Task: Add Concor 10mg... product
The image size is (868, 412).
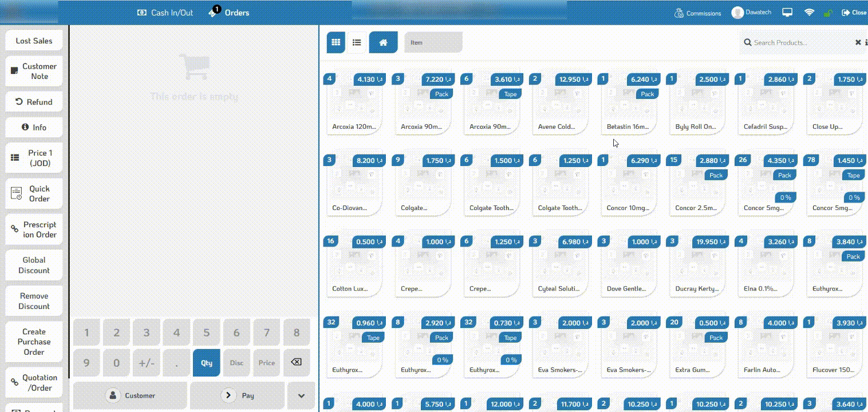Action: [x=629, y=184]
